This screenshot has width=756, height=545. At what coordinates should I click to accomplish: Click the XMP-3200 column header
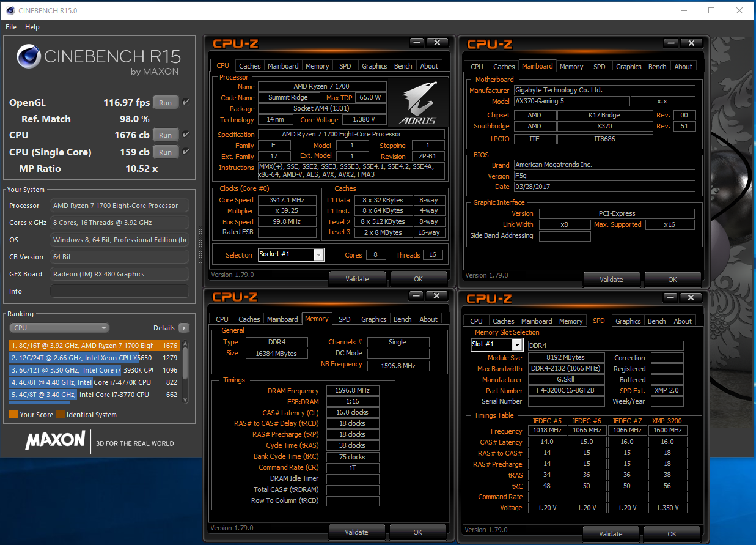click(667, 421)
